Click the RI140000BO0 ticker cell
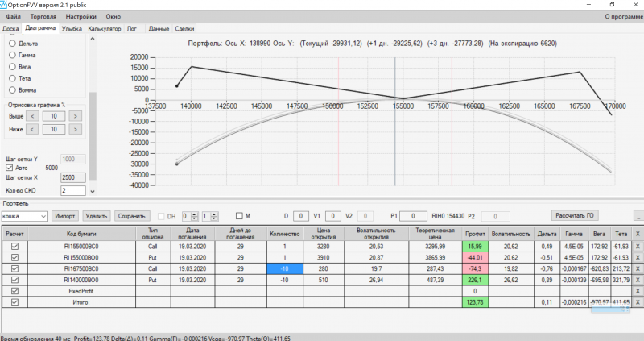This screenshot has height=341, width=644. [81, 280]
